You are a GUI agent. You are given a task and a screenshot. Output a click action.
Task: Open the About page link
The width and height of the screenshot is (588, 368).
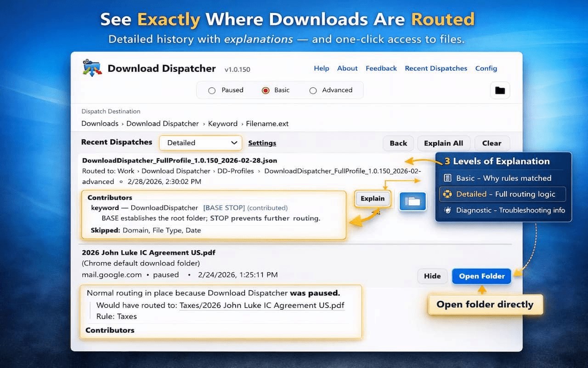pos(347,68)
